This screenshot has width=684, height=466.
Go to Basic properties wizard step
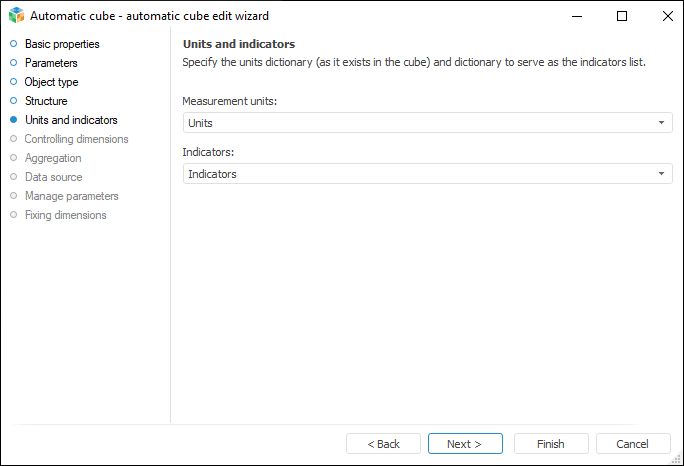(x=62, y=44)
